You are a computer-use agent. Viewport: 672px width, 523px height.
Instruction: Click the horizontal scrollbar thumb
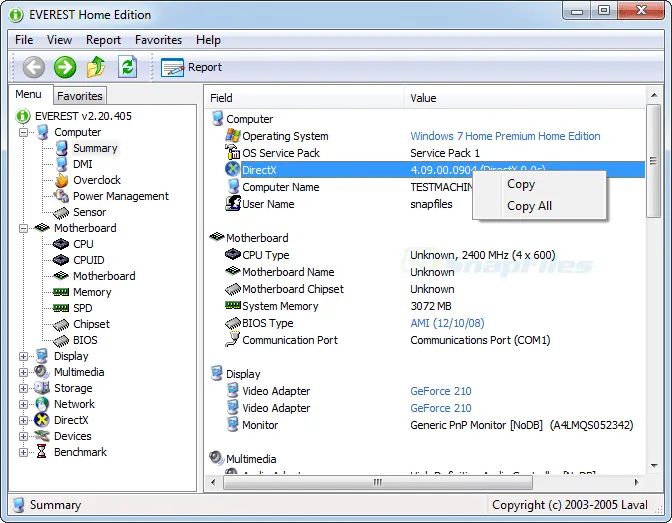[x=378, y=483]
